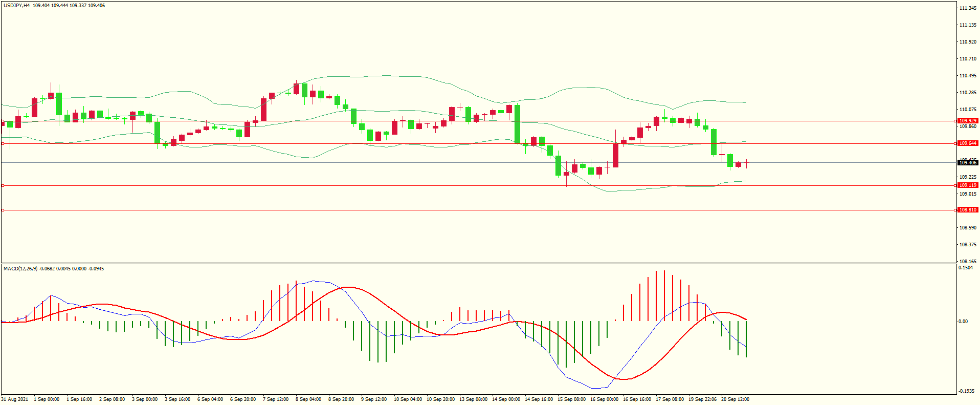Select the left anchor of the 108.810 horizontal line
The height and width of the screenshot is (405, 980).
[x=3, y=210]
